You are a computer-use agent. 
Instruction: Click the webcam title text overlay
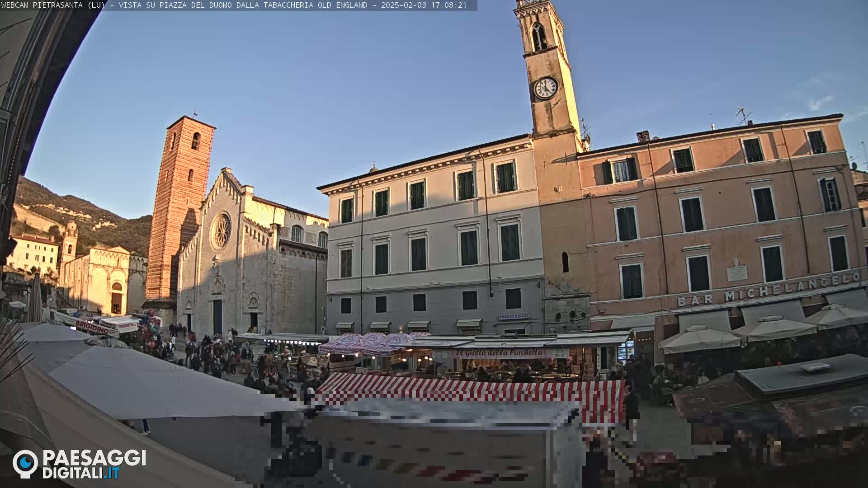pos(190,5)
